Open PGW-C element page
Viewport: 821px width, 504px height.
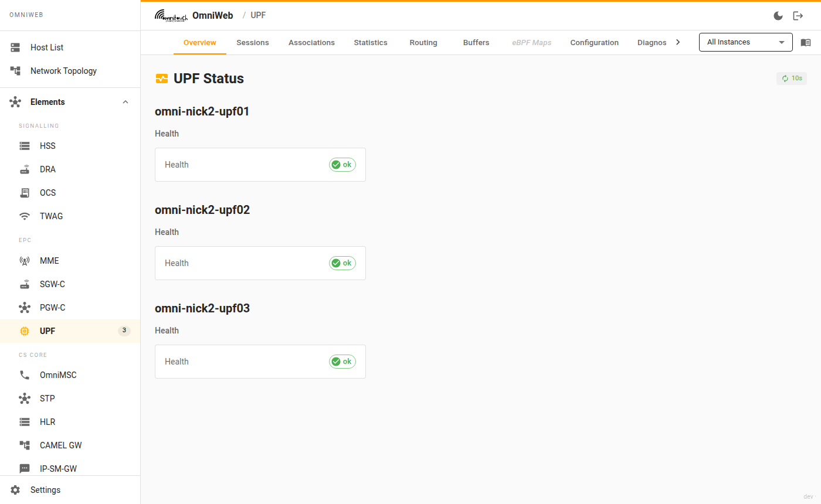click(70, 308)
